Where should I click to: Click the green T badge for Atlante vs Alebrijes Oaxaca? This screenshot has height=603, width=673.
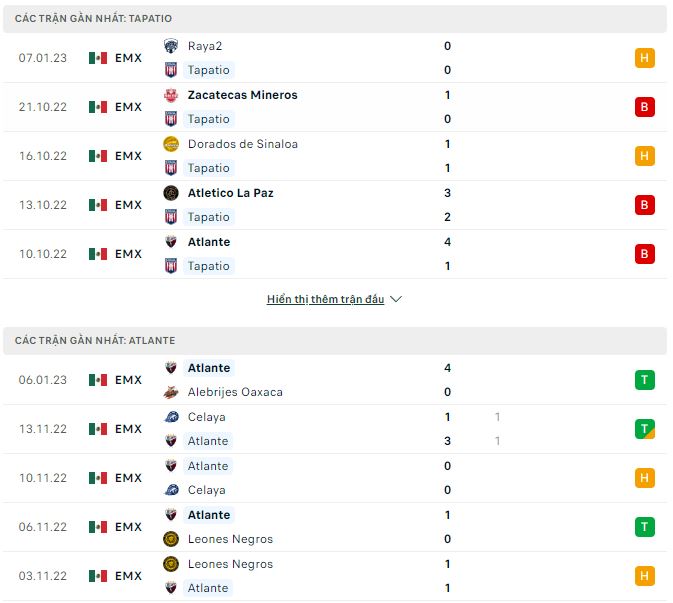tap(645, 380)
